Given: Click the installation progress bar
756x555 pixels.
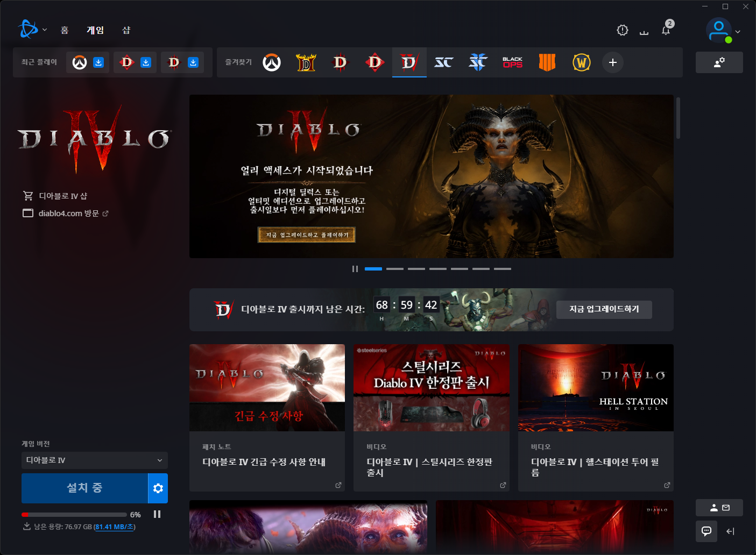Looking at the screenshot, I should [x=74, y=515].
